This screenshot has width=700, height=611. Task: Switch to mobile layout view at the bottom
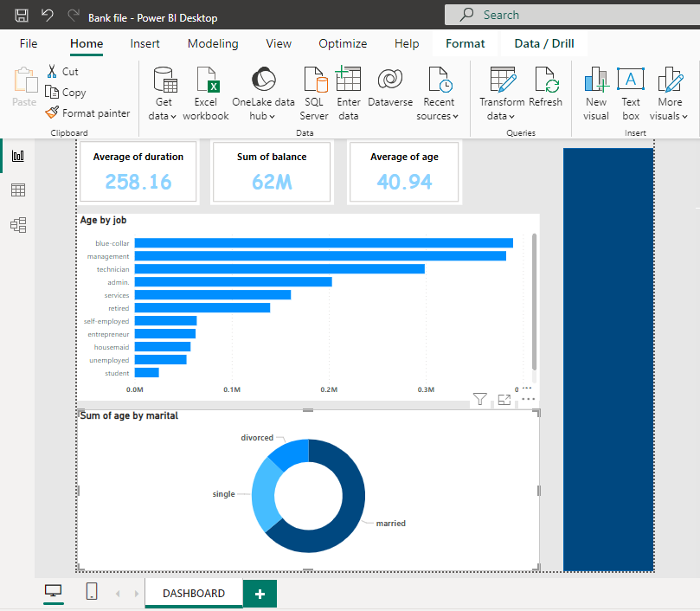pyautogui.click(x=92, y=592)
